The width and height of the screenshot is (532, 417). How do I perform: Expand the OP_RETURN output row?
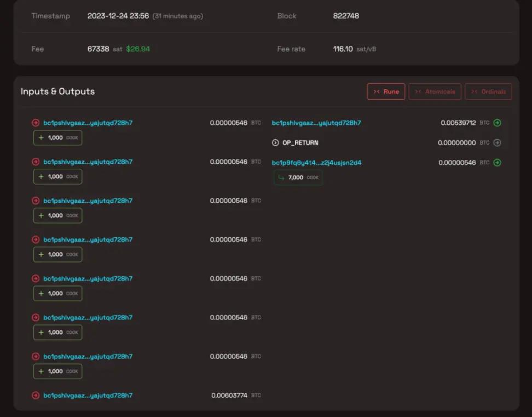[300, 142]
